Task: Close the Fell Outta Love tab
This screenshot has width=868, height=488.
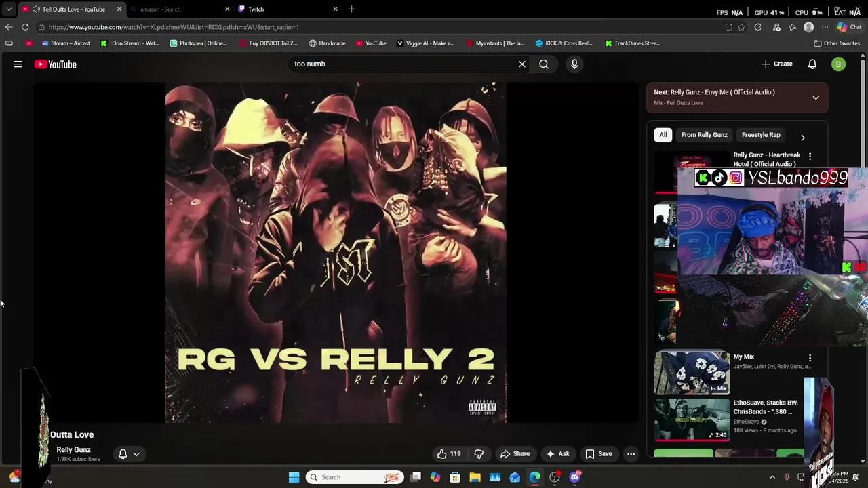Action: [x=119, y=9]
